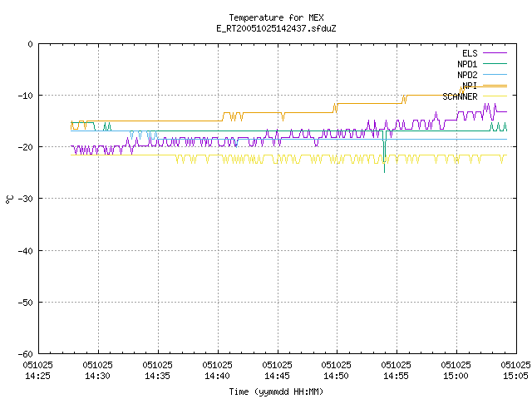Click the blue NPD2 legend line sample
532x399 pixels.
[x=495, y=75]
